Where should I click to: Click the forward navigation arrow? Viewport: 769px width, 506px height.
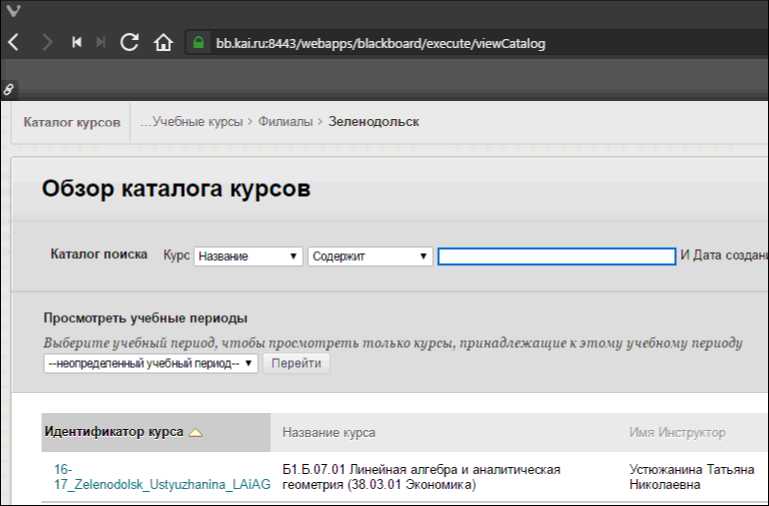(x=47, y=43)
